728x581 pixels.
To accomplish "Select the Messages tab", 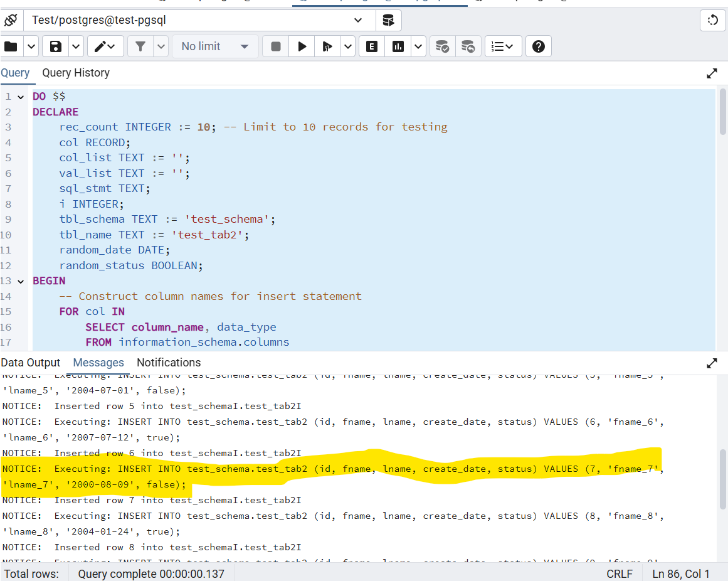I will coord(98,363).
